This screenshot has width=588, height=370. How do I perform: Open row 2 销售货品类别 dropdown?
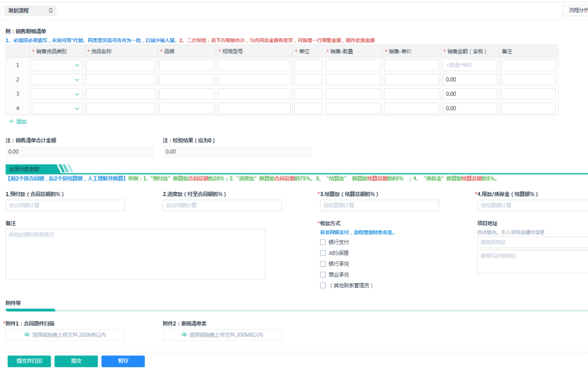[x=57, y=79]
